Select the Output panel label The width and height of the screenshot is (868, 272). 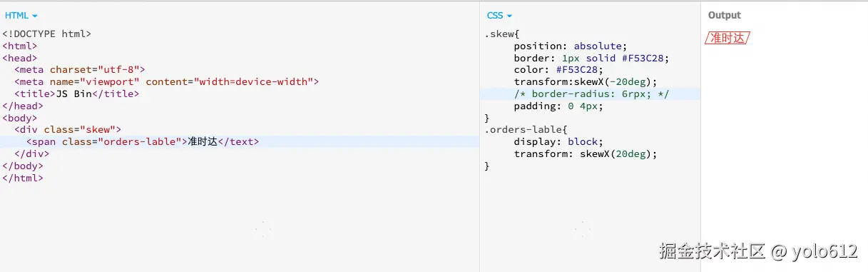(724, 15)
